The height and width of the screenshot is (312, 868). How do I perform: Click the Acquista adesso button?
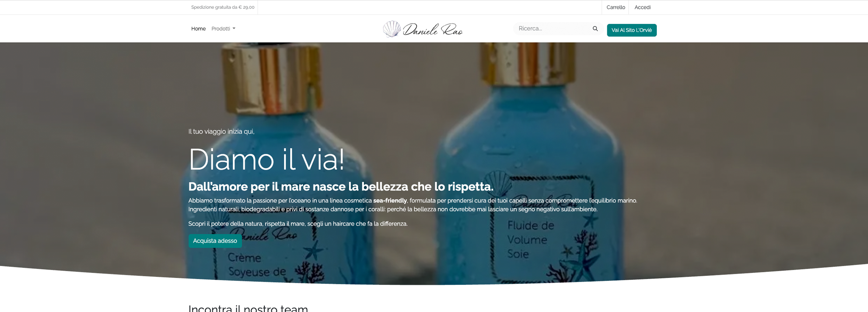point(215,241)
